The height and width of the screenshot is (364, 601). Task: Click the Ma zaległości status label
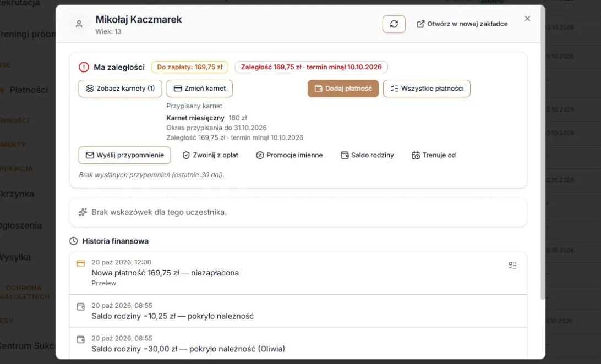coord(119,68)
